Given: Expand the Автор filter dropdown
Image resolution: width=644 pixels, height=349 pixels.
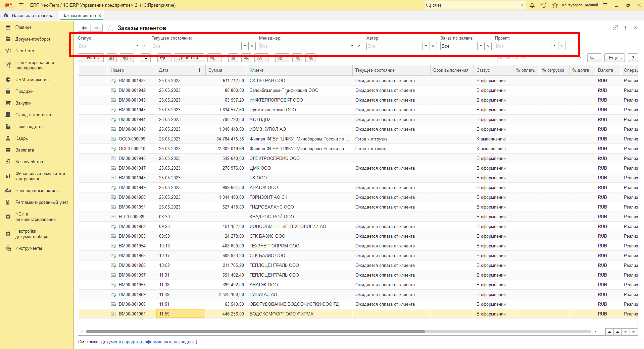Looking at the screenshot, I should point(426,46).
